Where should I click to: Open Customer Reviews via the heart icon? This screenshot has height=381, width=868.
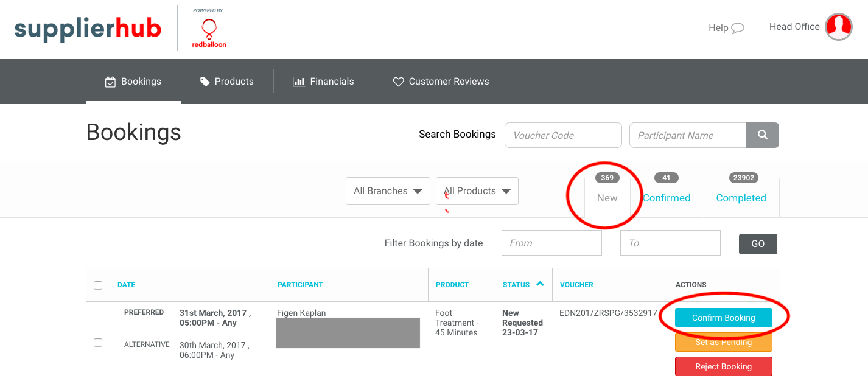tap(399, 80)
